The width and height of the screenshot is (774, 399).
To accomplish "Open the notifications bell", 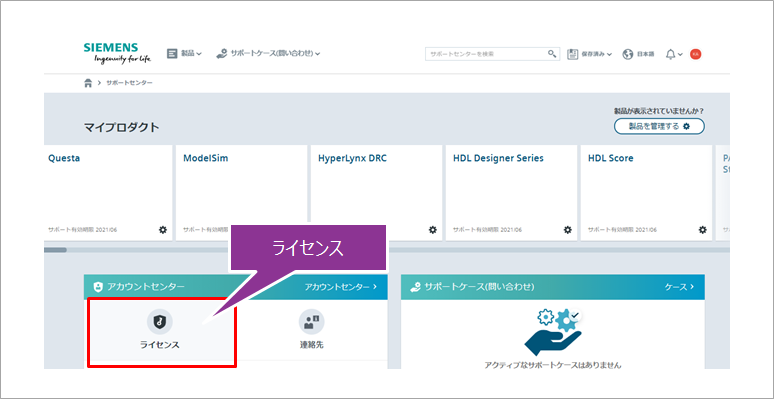I will click(670, 54).
